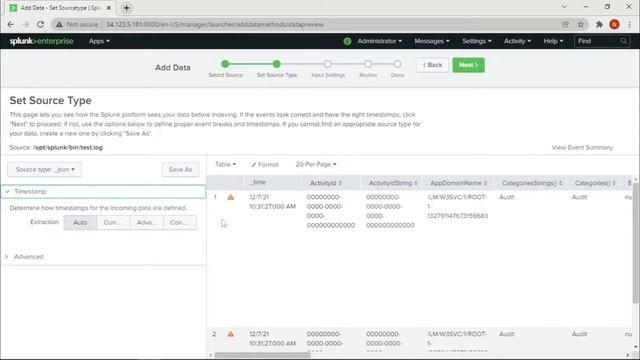Click the Format button
The width and height of the screenshot is (640, 360).
coord(265,164)
